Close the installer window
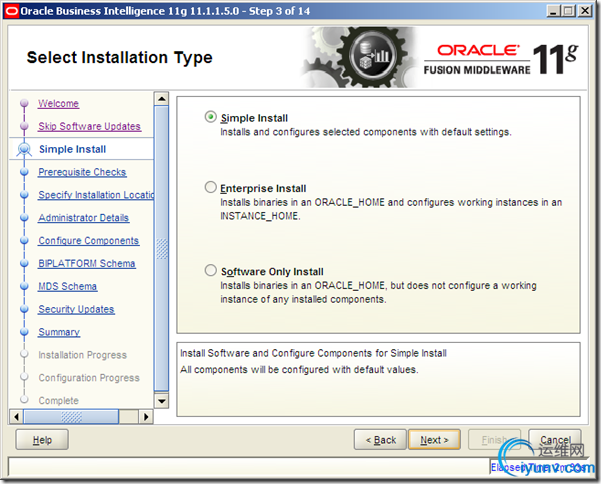 pyautogui.click(x=585, y=11)
